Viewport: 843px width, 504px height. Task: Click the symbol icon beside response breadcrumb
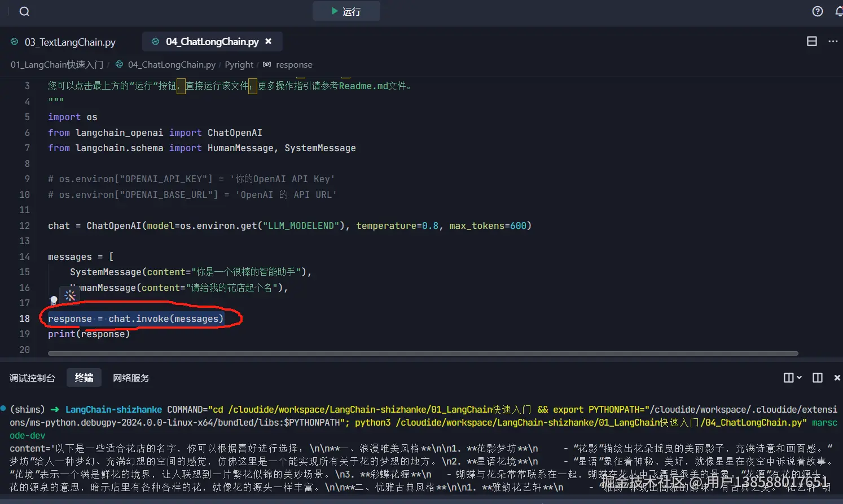[x=267, y=65]
